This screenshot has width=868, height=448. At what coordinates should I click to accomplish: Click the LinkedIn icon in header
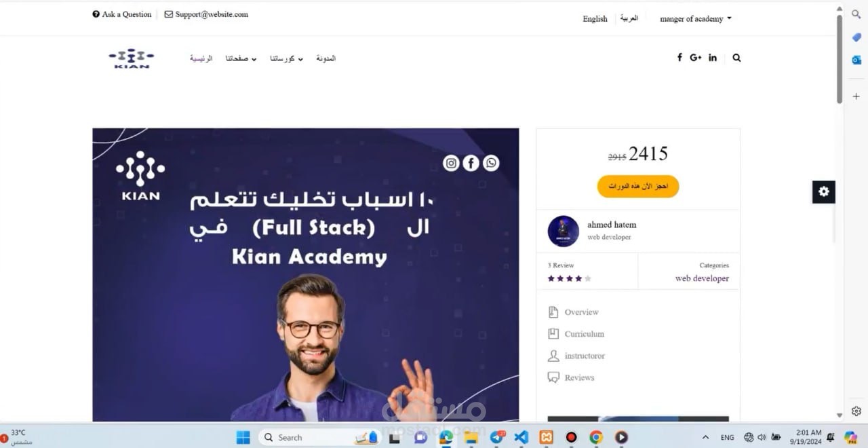[713, 58]
